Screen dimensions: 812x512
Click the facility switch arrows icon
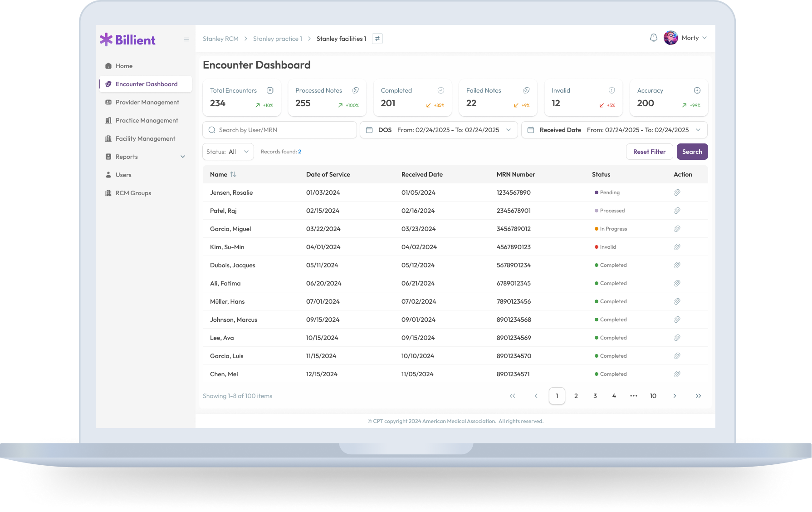click(377, 39)
